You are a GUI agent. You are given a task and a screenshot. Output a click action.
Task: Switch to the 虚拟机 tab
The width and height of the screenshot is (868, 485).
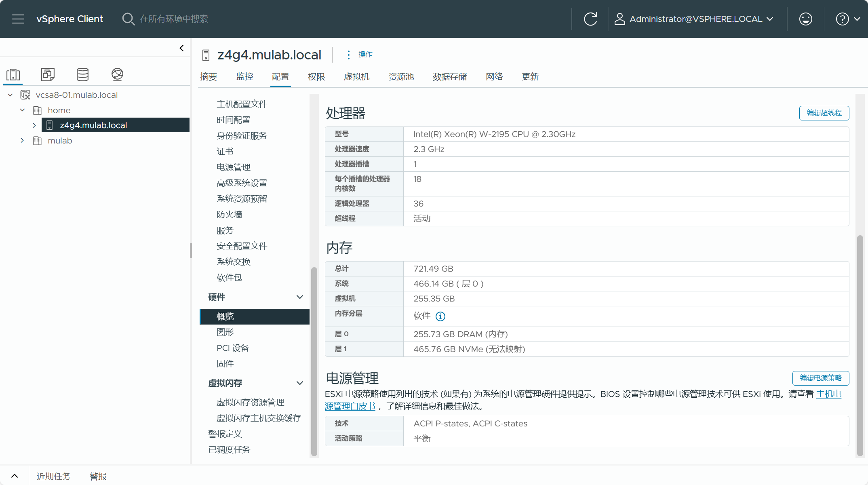tap(356, 77)
